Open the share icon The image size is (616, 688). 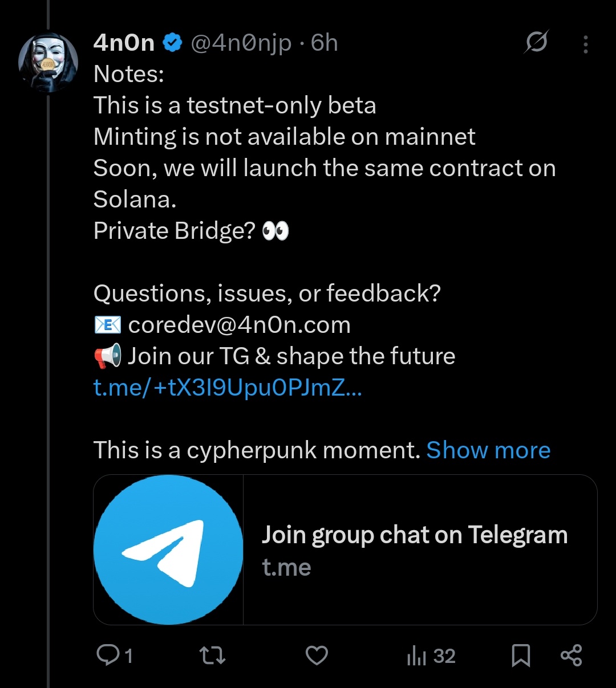pos(571,656)
